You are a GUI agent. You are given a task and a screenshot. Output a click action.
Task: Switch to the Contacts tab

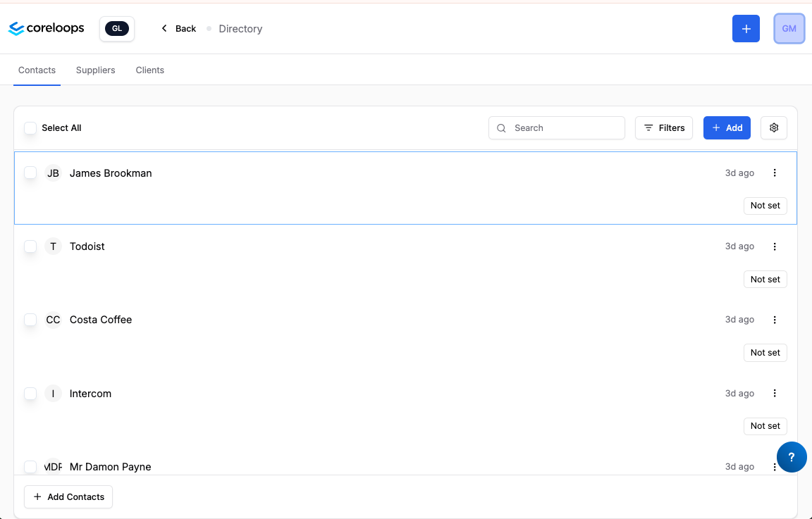point(37,70)
